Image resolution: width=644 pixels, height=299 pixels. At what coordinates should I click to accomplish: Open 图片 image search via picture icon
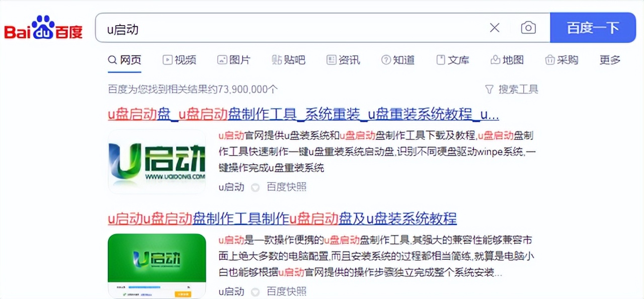tap(221, 59)
